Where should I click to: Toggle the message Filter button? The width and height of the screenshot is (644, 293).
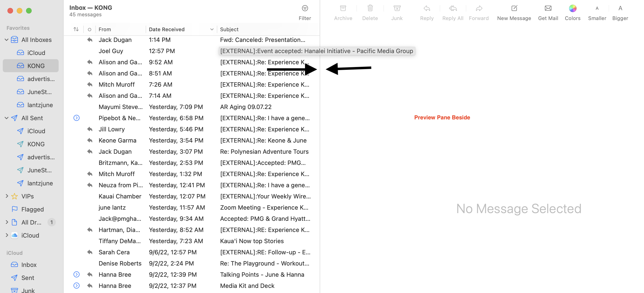(305, 9)
